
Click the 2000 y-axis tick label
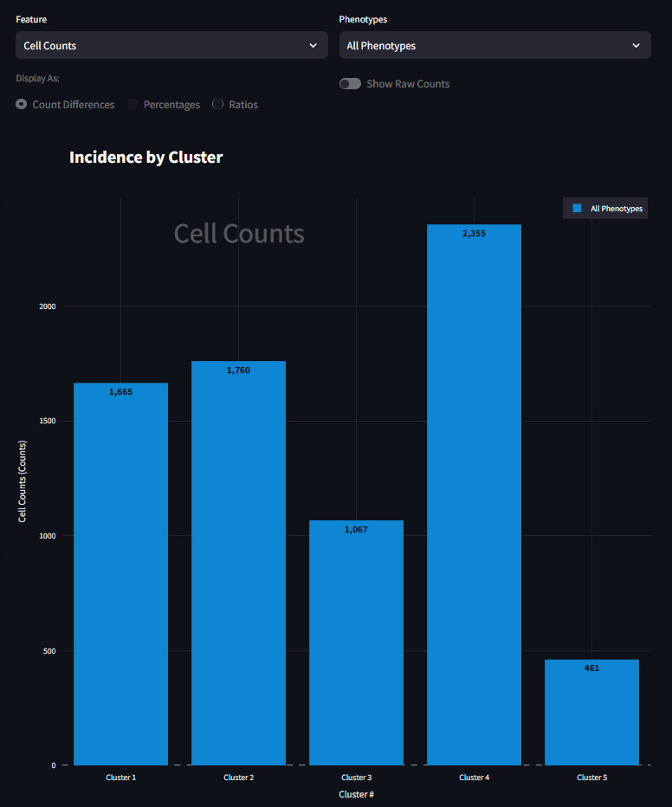click(x=48, y=307)
